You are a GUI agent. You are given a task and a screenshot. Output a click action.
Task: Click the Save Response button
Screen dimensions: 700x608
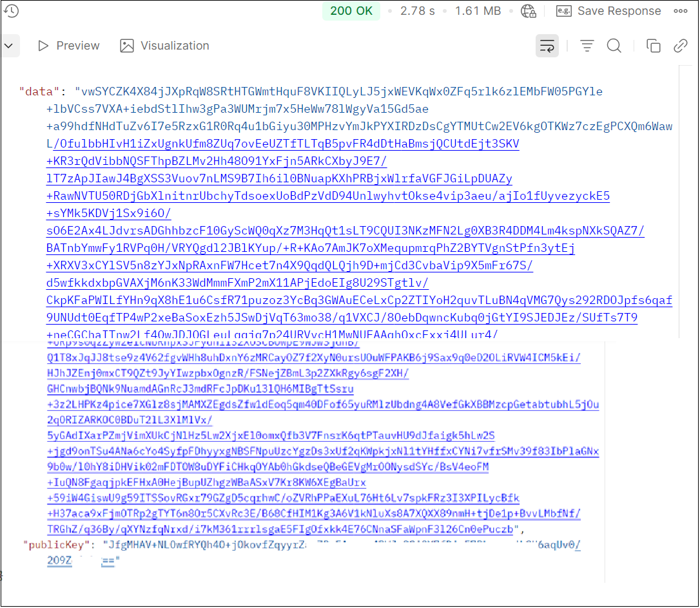coord(608,11)
